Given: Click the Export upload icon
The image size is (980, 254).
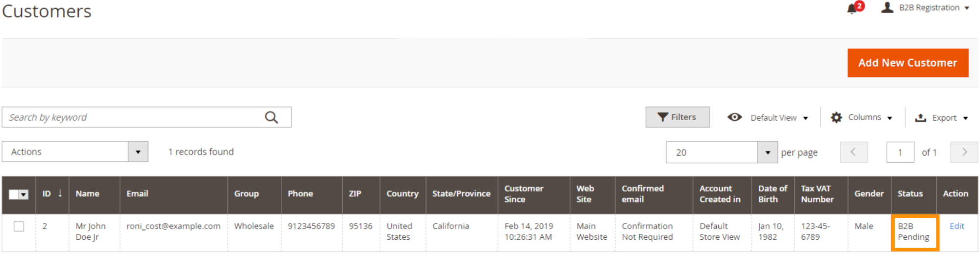Looking at the screenshot, I should (x=921, y=118).
